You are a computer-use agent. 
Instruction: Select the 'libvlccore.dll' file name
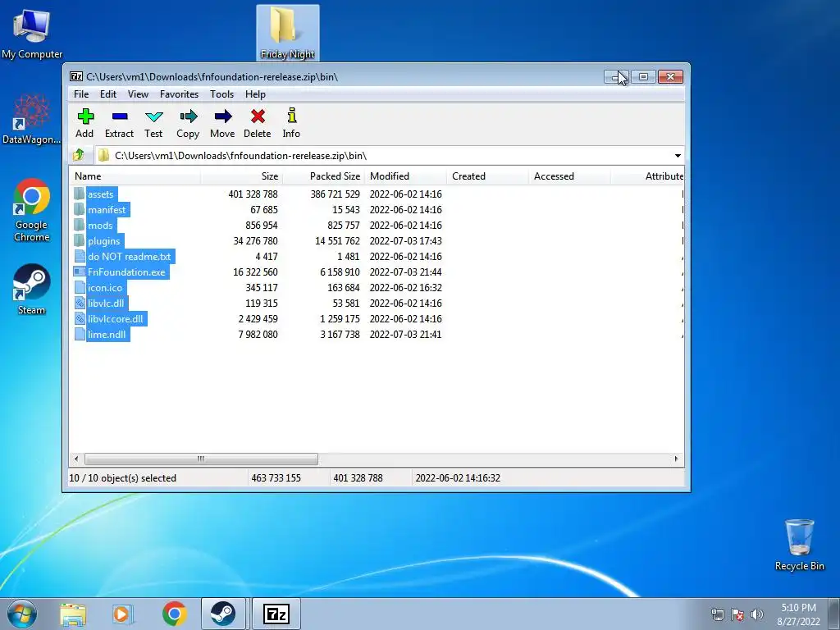pos(115,319)
